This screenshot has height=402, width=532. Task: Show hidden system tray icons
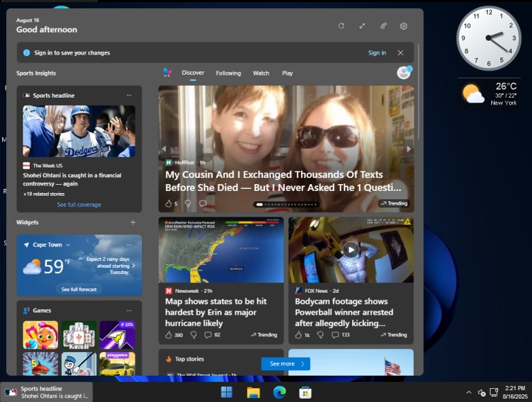tap(468, 392)
